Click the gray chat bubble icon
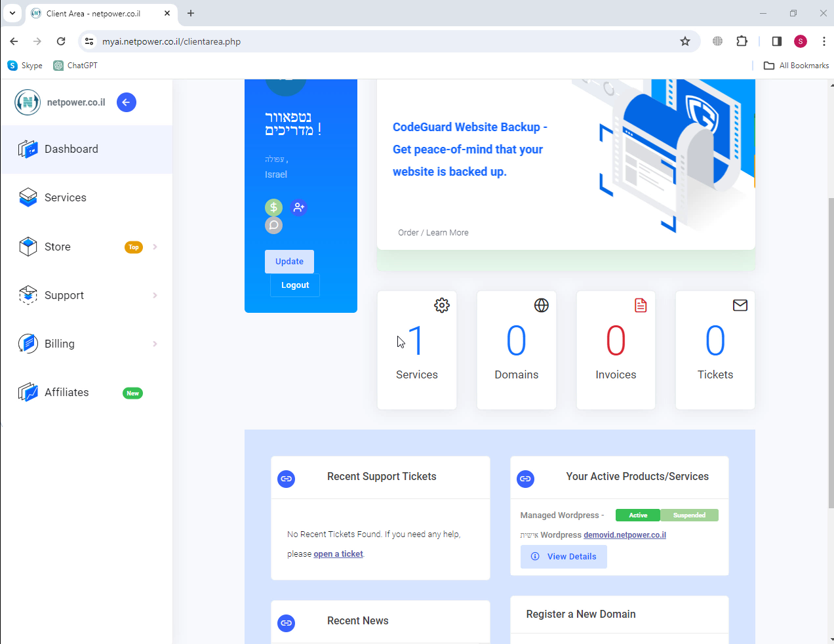 pos(273,226)
